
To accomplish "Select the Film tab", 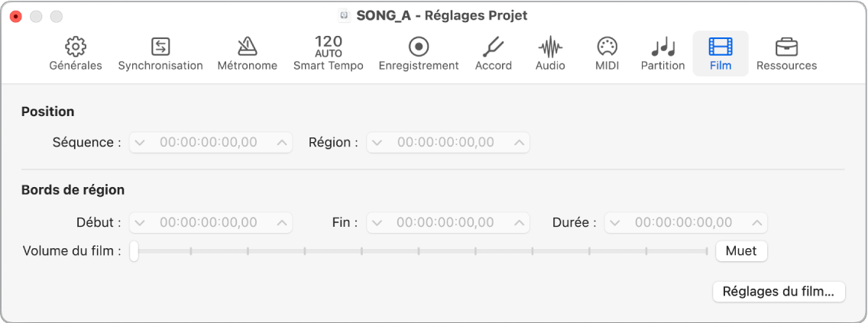I will (721, 53).
